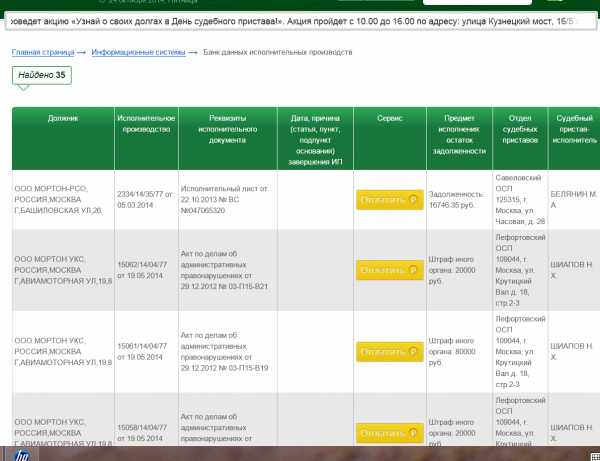Select the bailiff cell БЕЛЯНИН М. А.

pyautogui.click(x=574, y=200)
